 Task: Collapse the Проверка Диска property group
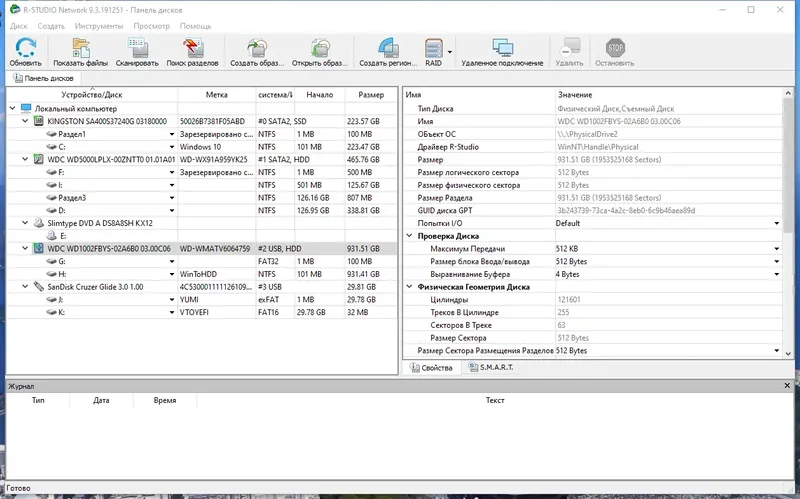pyautogui.click(x=409, y=236)
